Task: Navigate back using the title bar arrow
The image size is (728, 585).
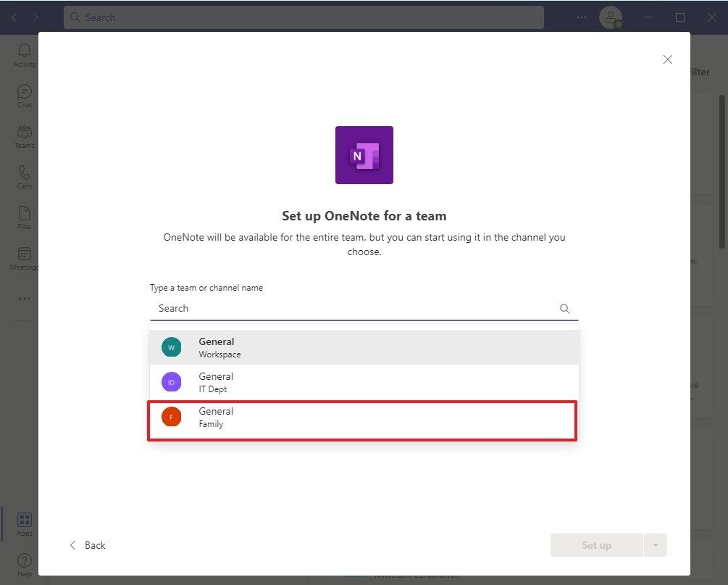Action: (13, 17)
